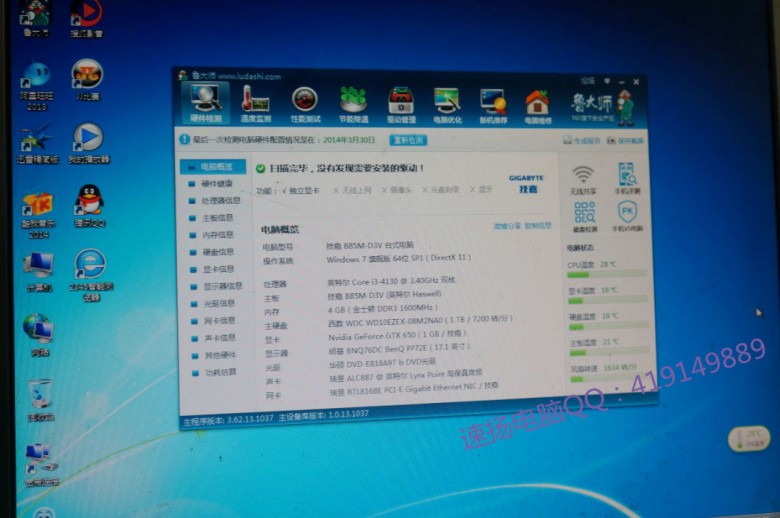Open the 2345智能浏览器 desktop icon
780x518 pixels.
(91, 275)
